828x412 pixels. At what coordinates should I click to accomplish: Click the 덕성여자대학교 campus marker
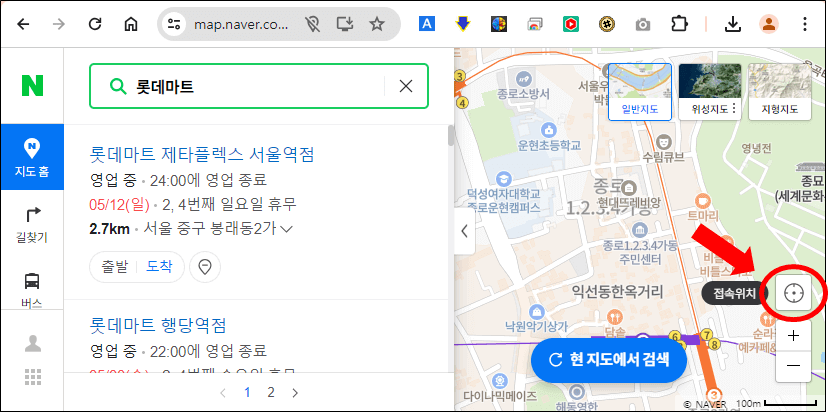(x=505, y=178)
